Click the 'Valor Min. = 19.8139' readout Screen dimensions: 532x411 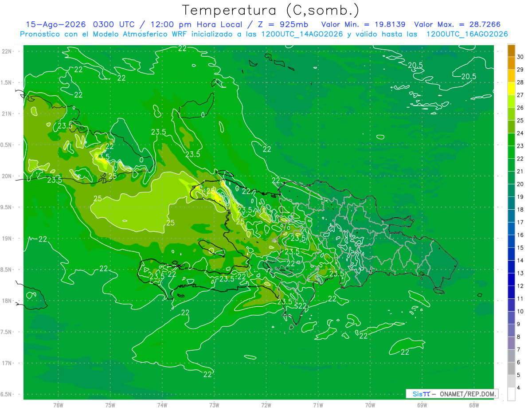[x=364, y=24]
